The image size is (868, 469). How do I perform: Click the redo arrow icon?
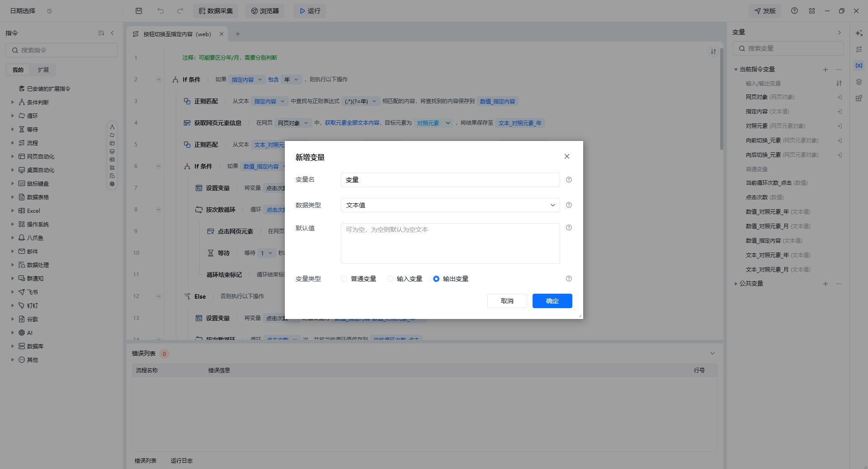point(180,11)
